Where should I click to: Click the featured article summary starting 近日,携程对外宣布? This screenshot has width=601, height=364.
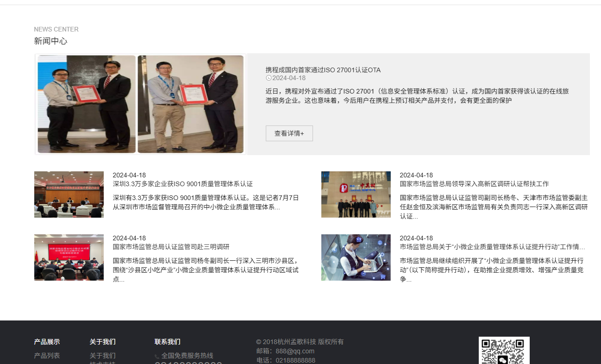(x=417, y=96)
